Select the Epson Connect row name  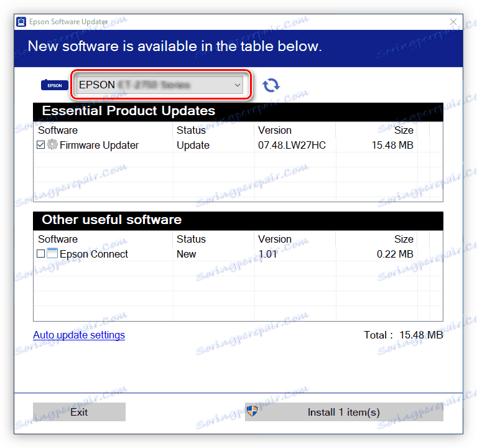[x=94, y=254]
